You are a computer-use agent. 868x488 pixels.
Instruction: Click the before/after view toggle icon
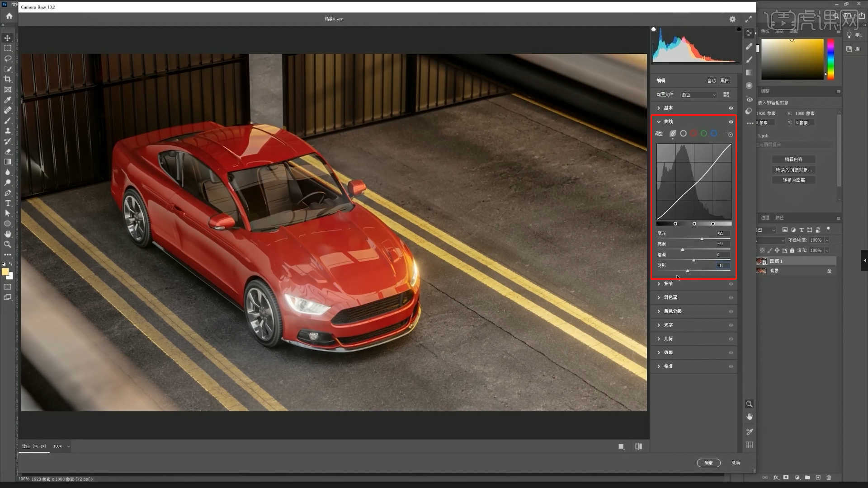[638, 446]
